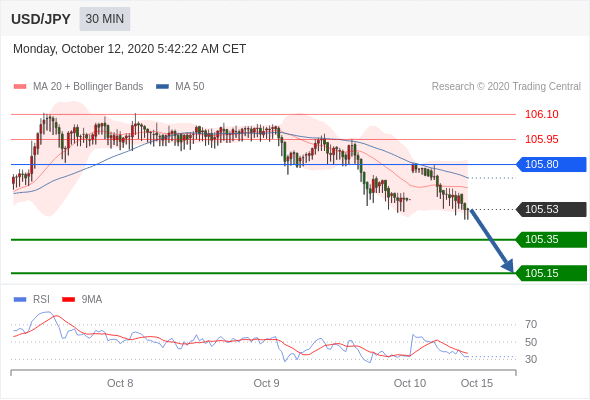Image resolution: width=590 pixels, height=400 pixels.
Task: Toggle the MA 20 + Bollinger Bands label
Action: [88, 87]
